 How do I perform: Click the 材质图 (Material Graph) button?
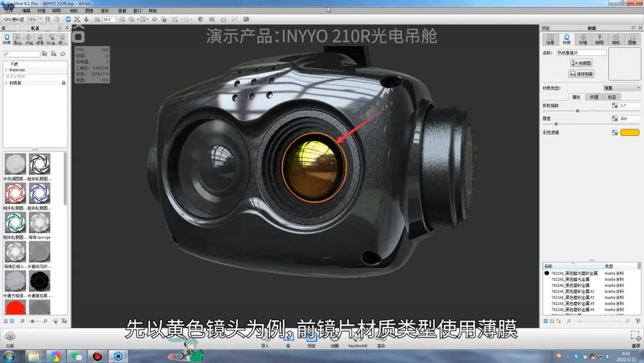pos(581,63)
